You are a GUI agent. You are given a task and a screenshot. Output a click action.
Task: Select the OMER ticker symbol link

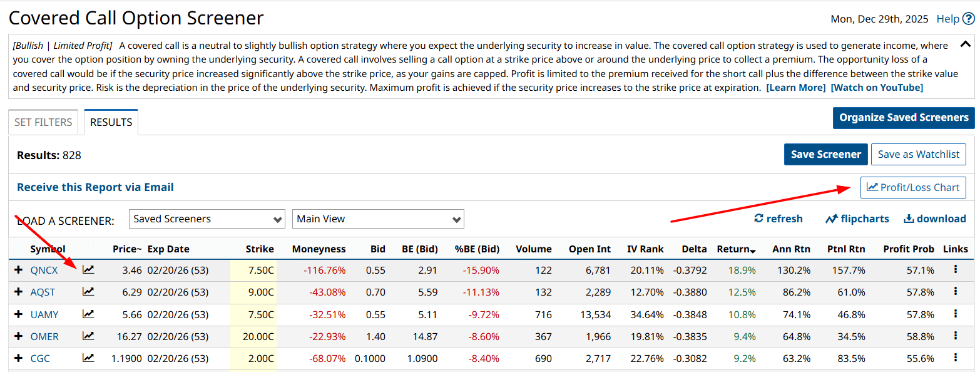[44, 336]
